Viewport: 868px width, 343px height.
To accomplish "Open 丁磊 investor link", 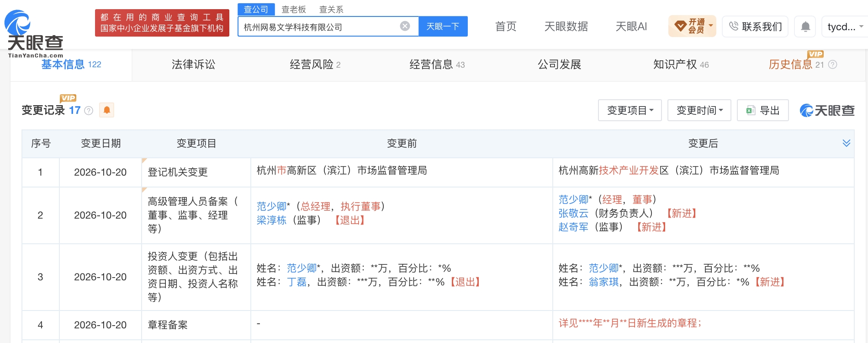I will click(x=297, y=282).
